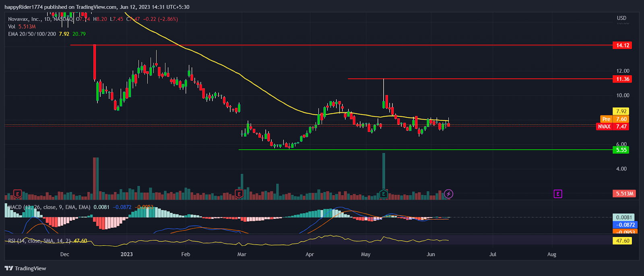
Task: Select the green horizontal line at 5.55
Action: 425,150
